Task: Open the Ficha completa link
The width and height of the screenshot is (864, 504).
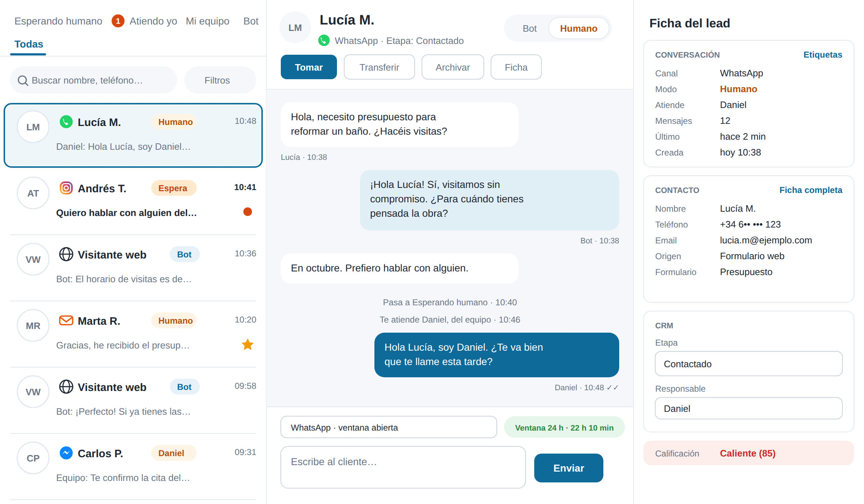Action: 811,190
